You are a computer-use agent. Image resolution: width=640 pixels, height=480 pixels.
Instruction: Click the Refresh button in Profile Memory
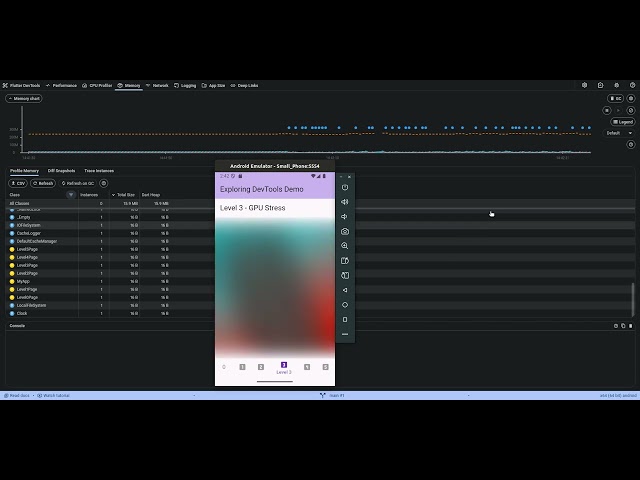(43, 183)
